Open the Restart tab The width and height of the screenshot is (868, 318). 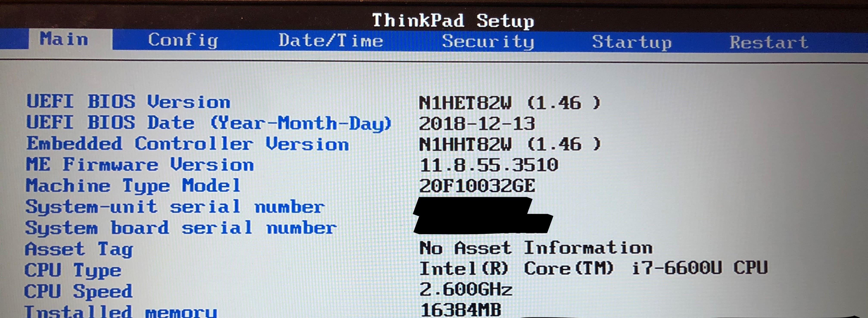click(769, 42)
